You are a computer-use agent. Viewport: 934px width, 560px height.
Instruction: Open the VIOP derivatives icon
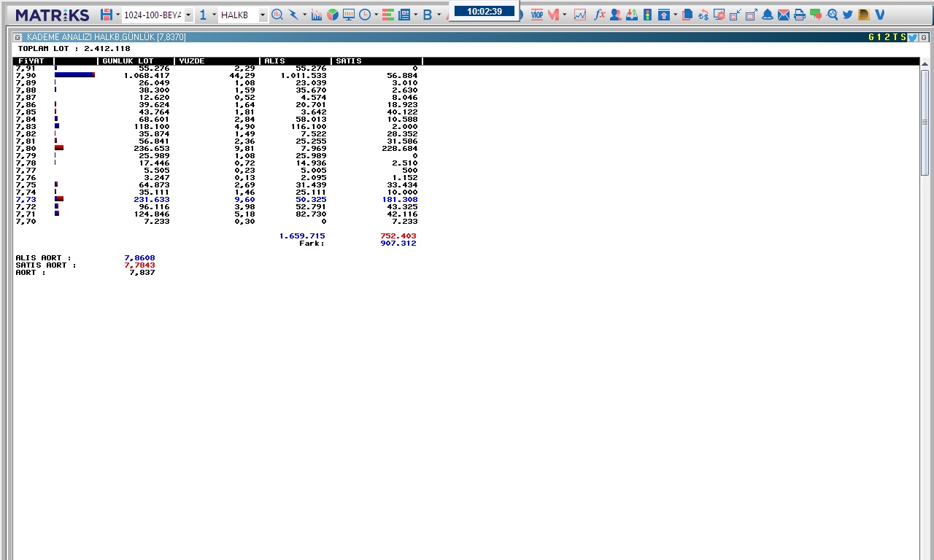tap(537, 15)
